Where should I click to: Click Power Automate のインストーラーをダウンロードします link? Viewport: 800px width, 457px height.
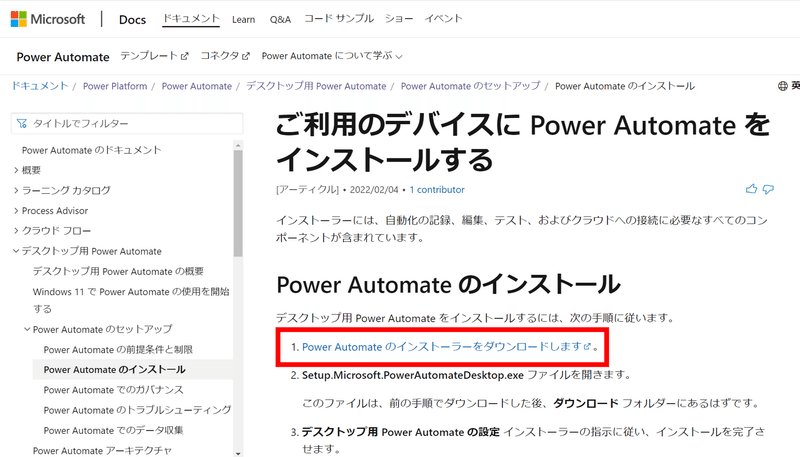446,347
